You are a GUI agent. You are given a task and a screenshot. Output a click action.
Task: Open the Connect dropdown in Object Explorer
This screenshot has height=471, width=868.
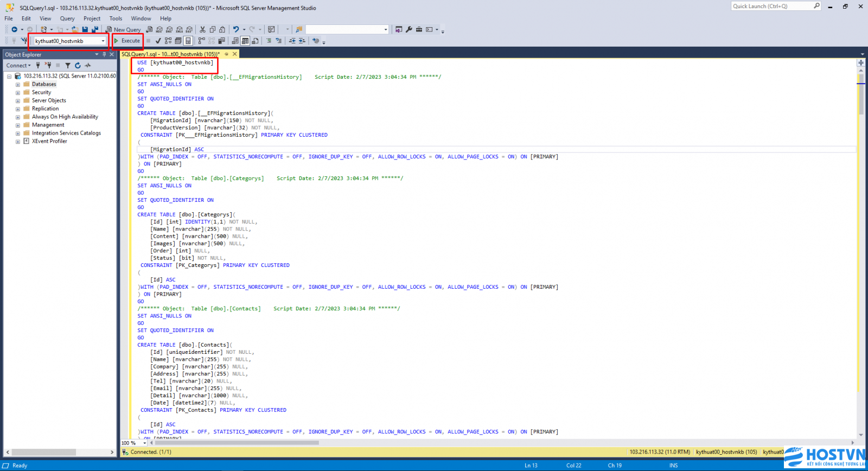tap(18, 66)
